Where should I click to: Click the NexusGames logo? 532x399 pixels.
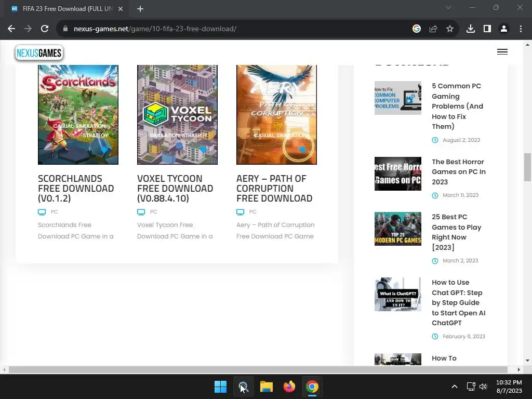[x=39, y=53]
